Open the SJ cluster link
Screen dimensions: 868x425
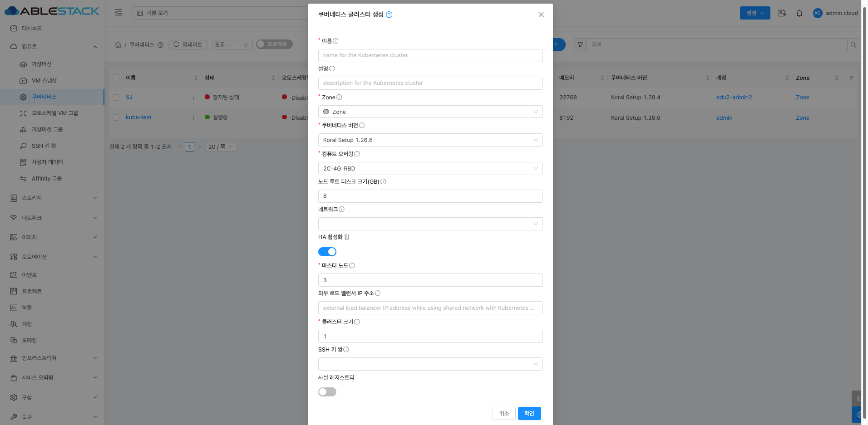point(129,97)
